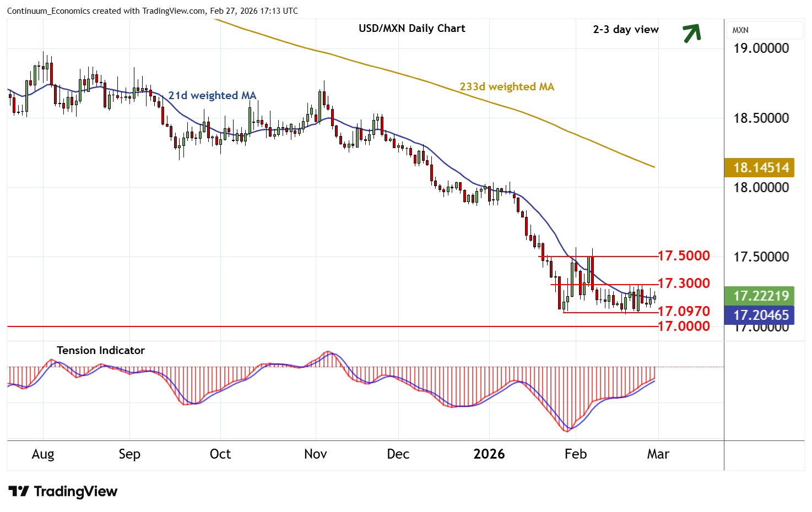Select the 17.5000 resistance level label
This screenshot has width=812, height=512.
pos(684,256)
